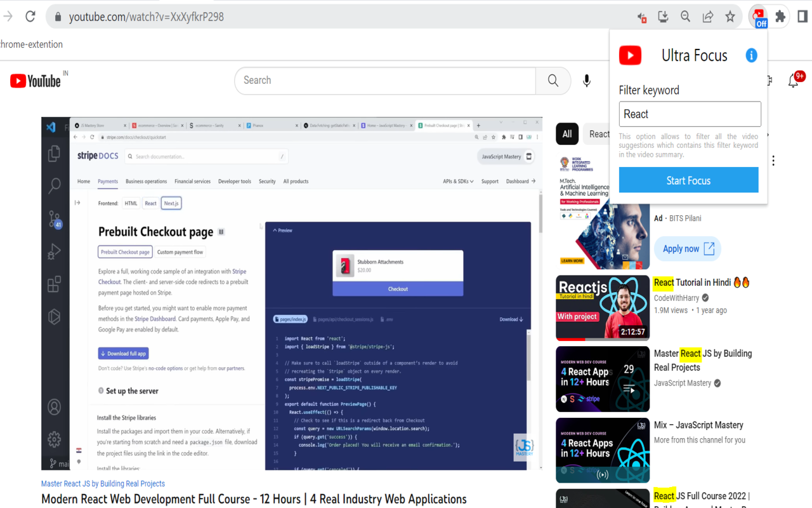Click the Modern React Web Development video title
This screenshot has width=812, height=508.
[x=254, y=499]
